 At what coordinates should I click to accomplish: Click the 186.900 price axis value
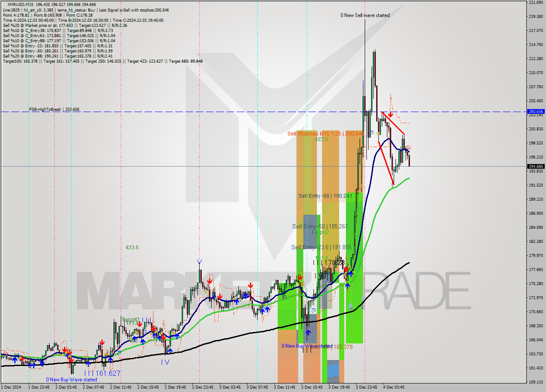(x=536, y=213)
